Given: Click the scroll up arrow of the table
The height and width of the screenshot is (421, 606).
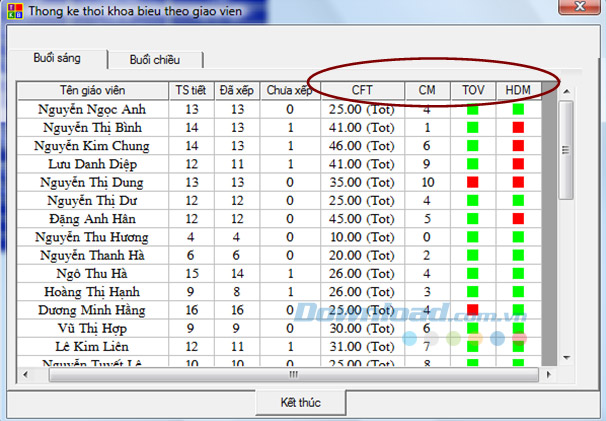Looking at the screenshot, I should [x=567, y=92].
